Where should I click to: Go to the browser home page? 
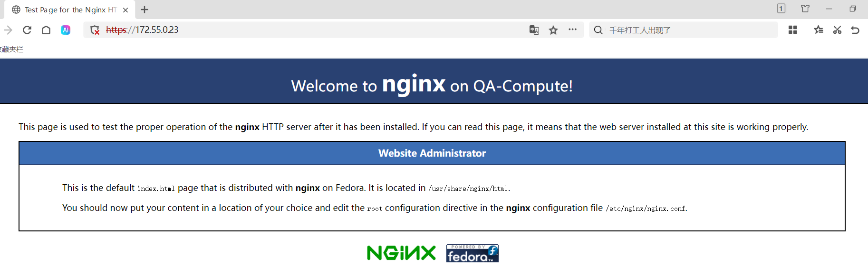[46, 30]
